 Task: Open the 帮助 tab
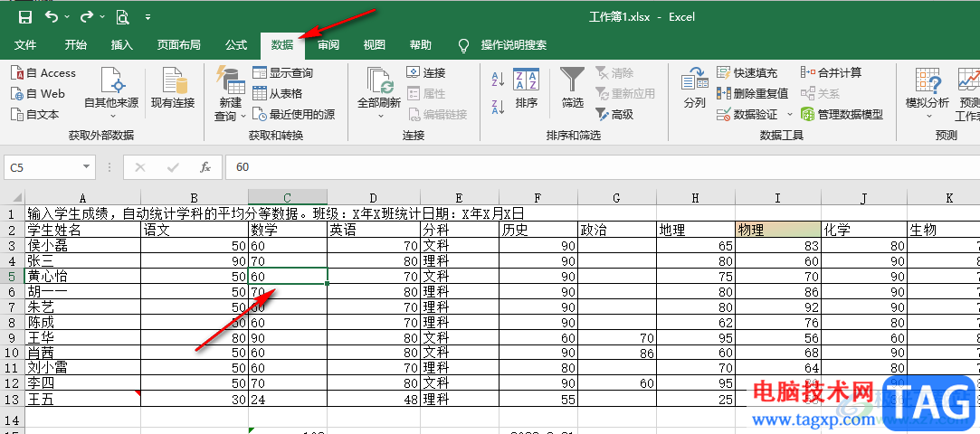point(421,45)
